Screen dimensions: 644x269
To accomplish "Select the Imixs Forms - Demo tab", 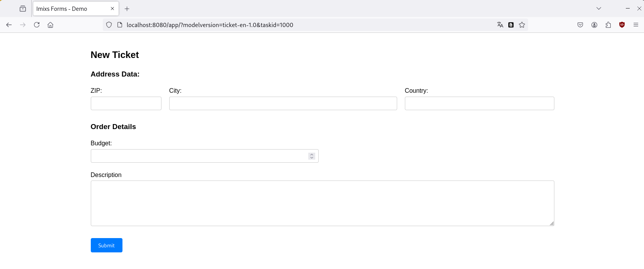I will [70, 9].
